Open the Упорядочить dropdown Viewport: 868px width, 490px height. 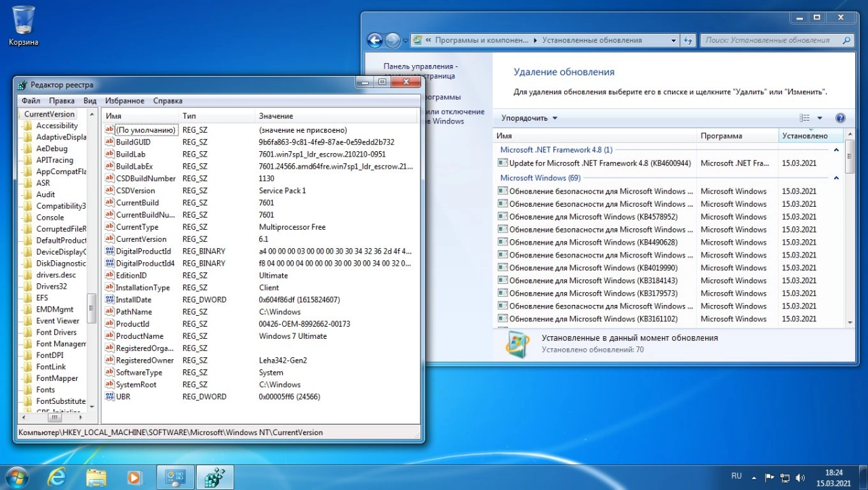coord(530,118)
